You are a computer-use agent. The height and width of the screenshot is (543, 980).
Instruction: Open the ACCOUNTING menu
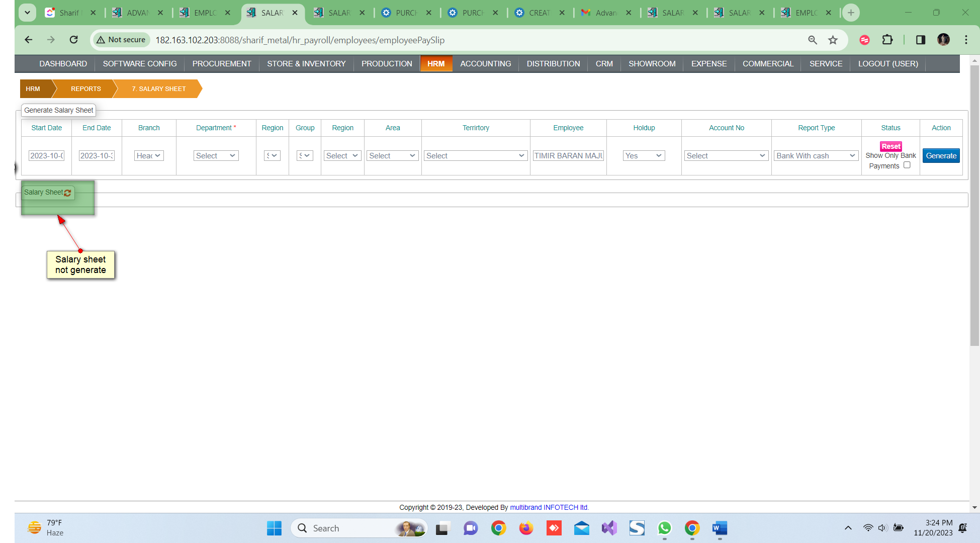click(485, 64)
